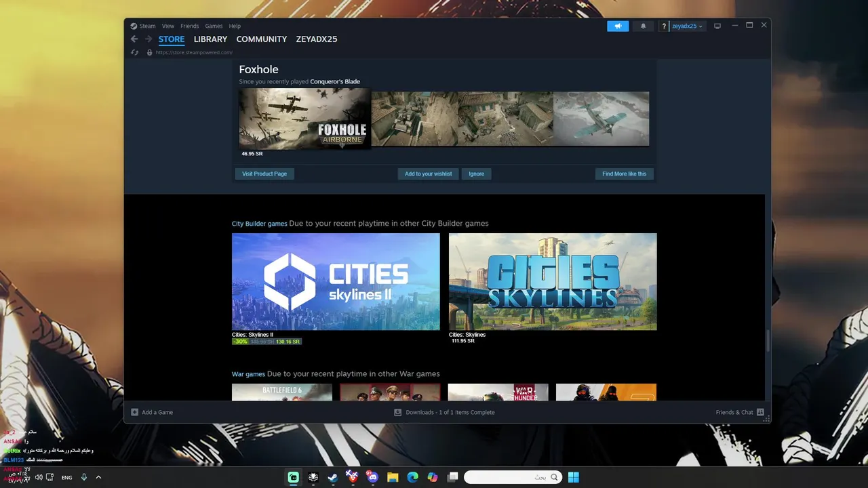Open the Cities: Skylines II banner
The image size is (868, 488).
pyautogui.click(x=336, y=282)
